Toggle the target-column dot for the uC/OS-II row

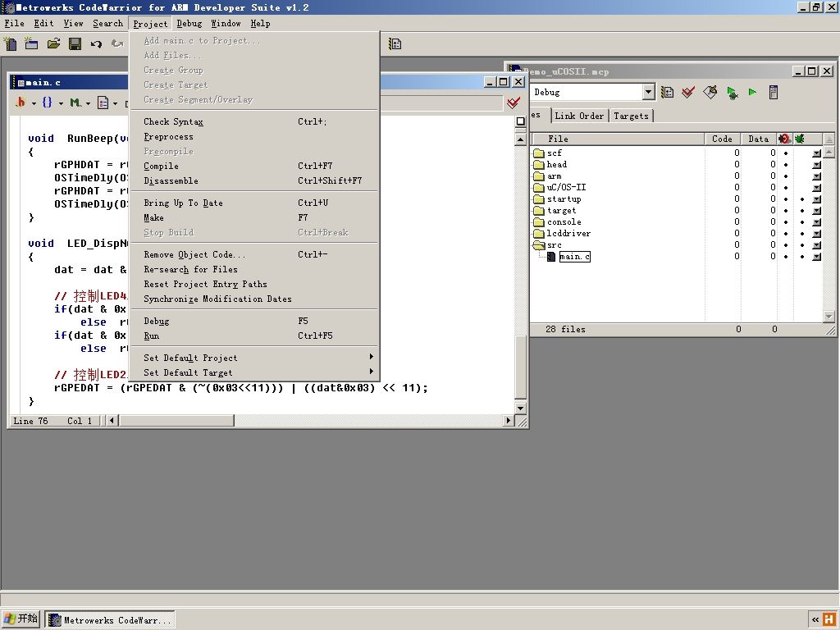tap(786, 188)
